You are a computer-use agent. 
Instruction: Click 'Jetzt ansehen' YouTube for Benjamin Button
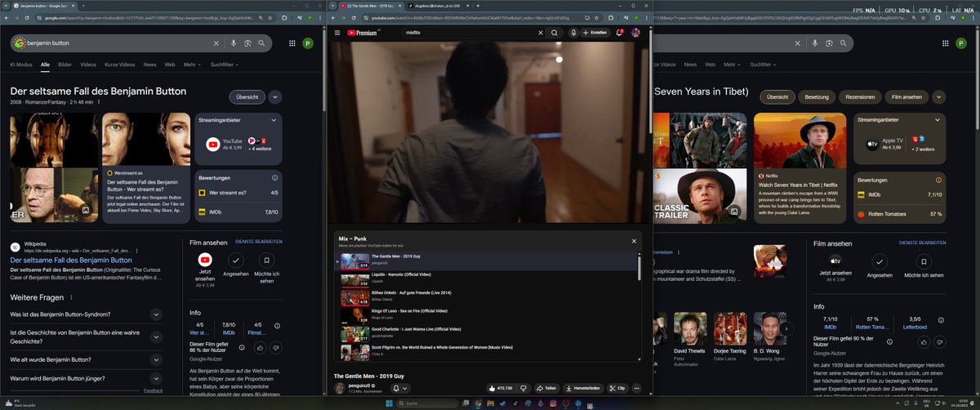point(205,268)
